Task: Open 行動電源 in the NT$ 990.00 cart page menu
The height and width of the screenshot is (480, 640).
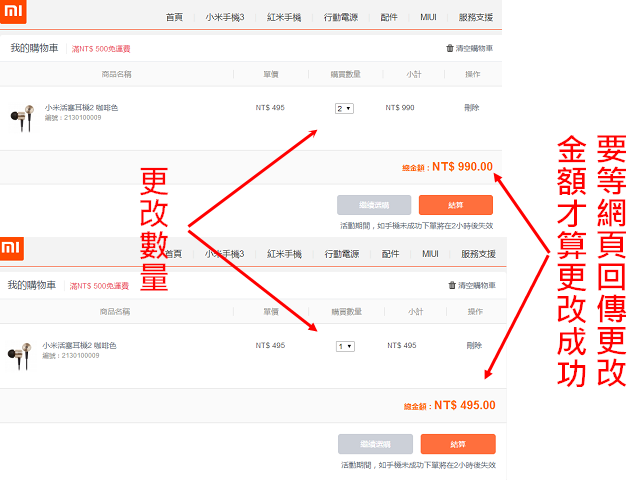Action: coord(341,17)
